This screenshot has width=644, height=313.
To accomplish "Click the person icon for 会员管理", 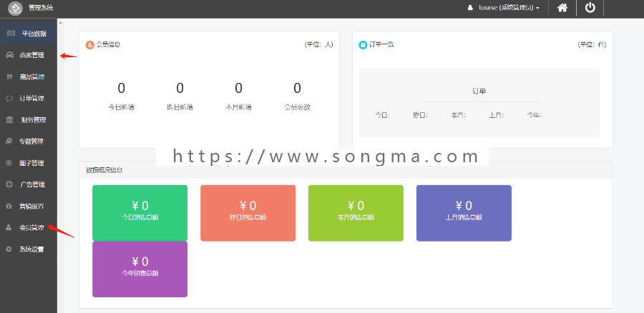I will pos(9,228).
